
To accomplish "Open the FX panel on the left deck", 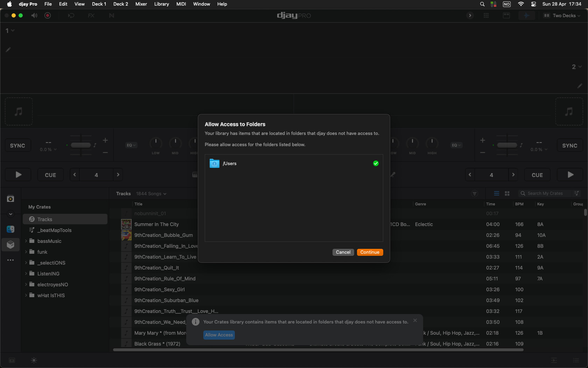I will (x=91, y=15).
